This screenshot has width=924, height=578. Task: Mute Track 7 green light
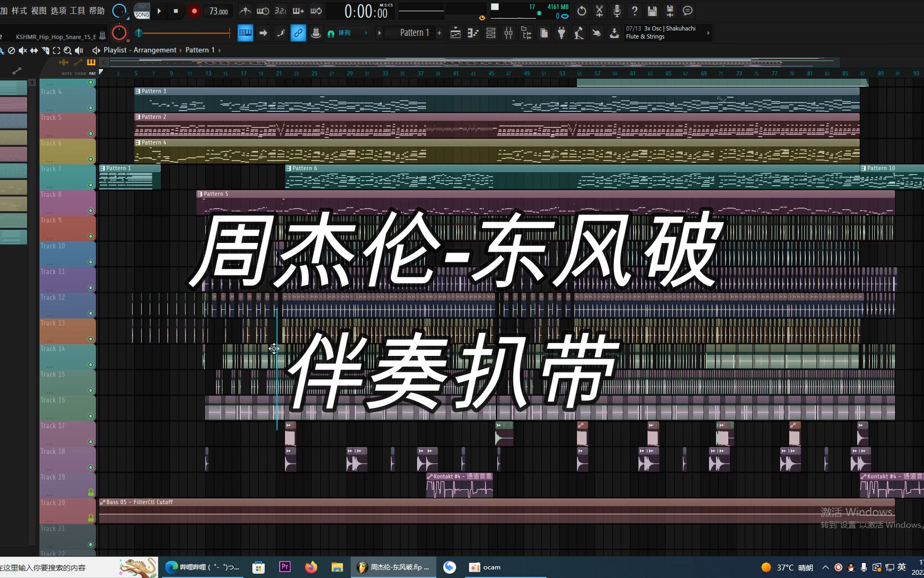[90, 185]
